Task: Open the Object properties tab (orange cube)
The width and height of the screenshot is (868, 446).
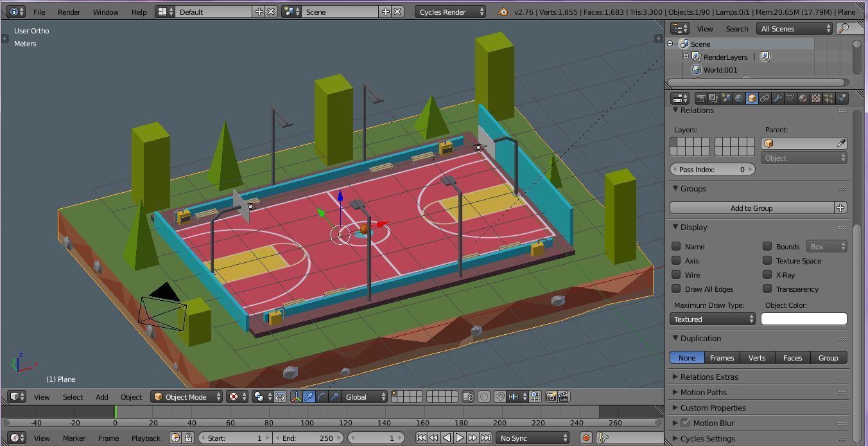Action: pyautogui.click(x=752, y=98)
